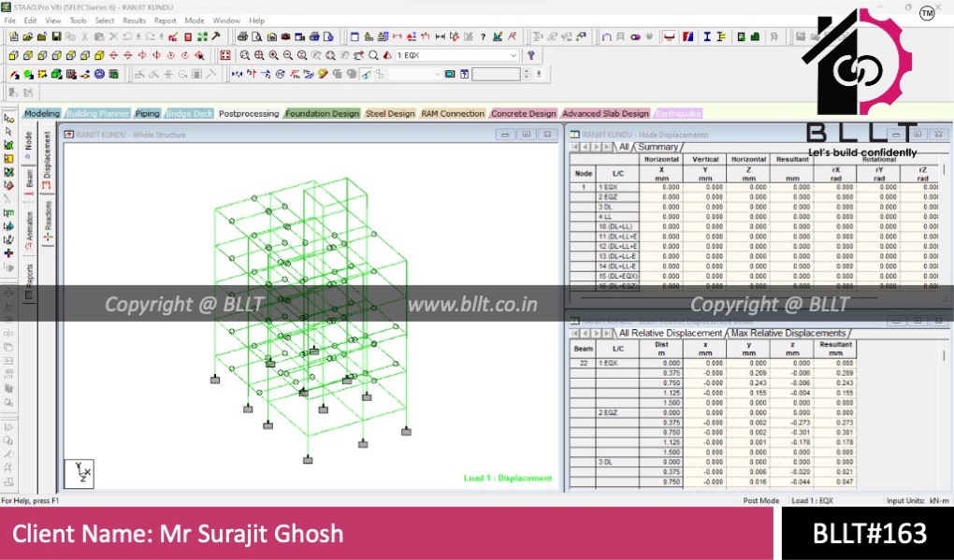Viewport: 954px width, 560px height.
Task: Click the '3 DL' row in Node Displacements
Action: 753,207
